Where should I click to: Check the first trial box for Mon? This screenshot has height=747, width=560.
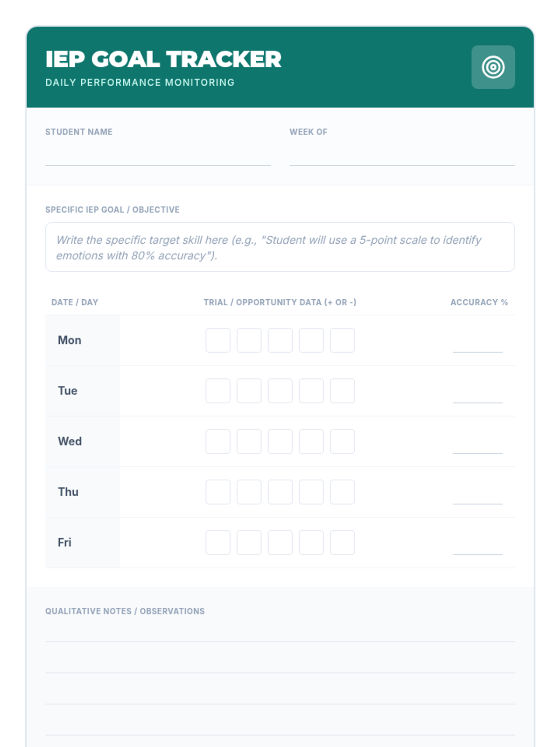pyautogui.click(x=218, y=340)
